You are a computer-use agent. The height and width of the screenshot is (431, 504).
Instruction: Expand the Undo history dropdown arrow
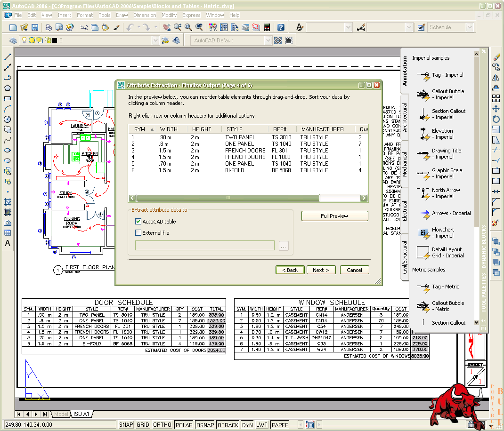(x=139, y=27)
